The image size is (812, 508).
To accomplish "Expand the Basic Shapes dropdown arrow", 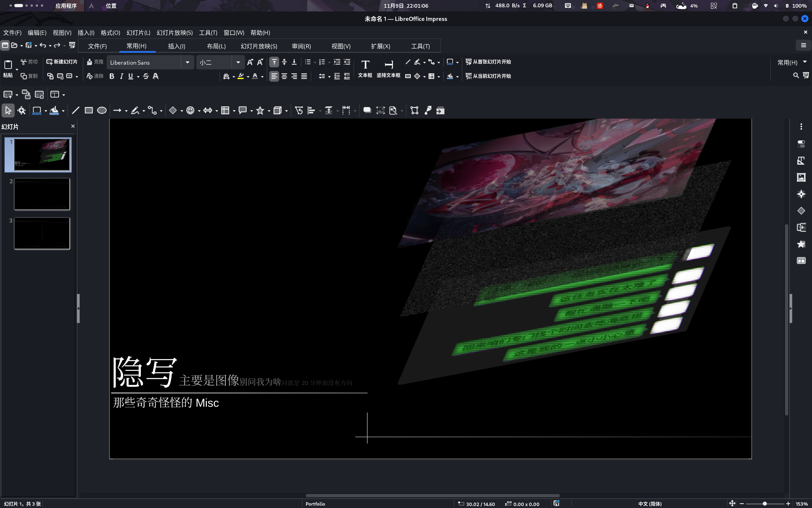I will click(x=181, y=111).
